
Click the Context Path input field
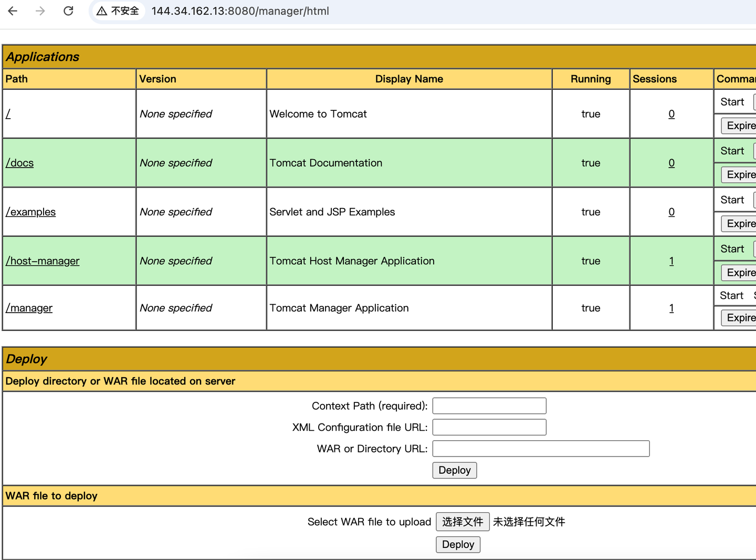[489, 406]
